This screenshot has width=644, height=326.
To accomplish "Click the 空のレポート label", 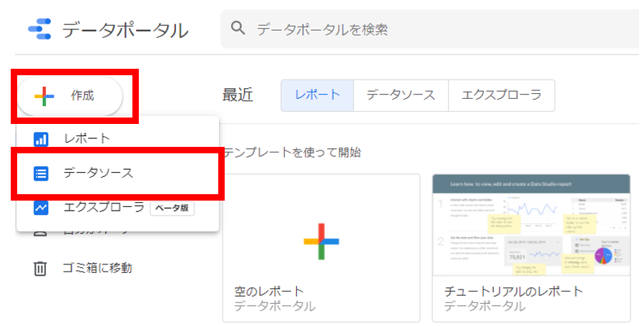I will pos(269,292).
